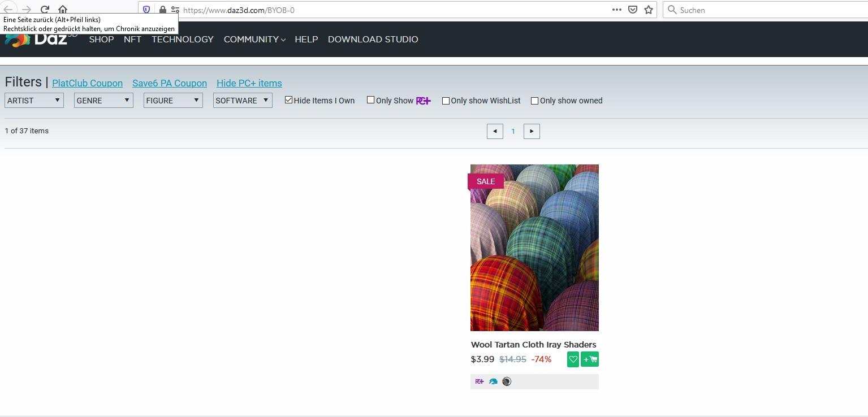Open the page actions three-dot menu
The height and width of the screenshot is (417, 868).
pyautogui.click(x=617, y=10)
